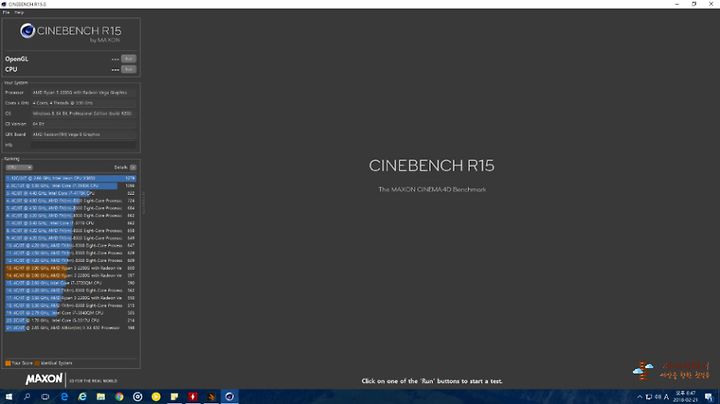Viewport: 720px width, 404px height.
Task: Click the MAXON logo at bottom left
Action: pos(44,379)
